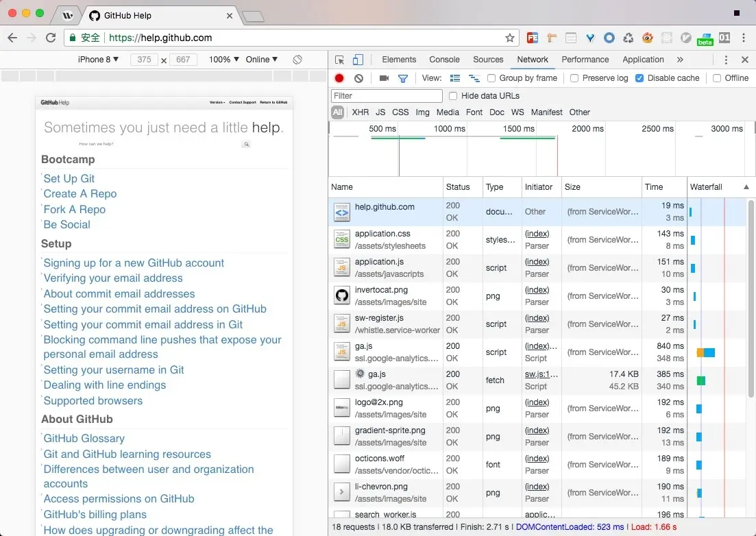Click the red FE extension icon
The image size is (756, 536).
[x=533, y=38]
